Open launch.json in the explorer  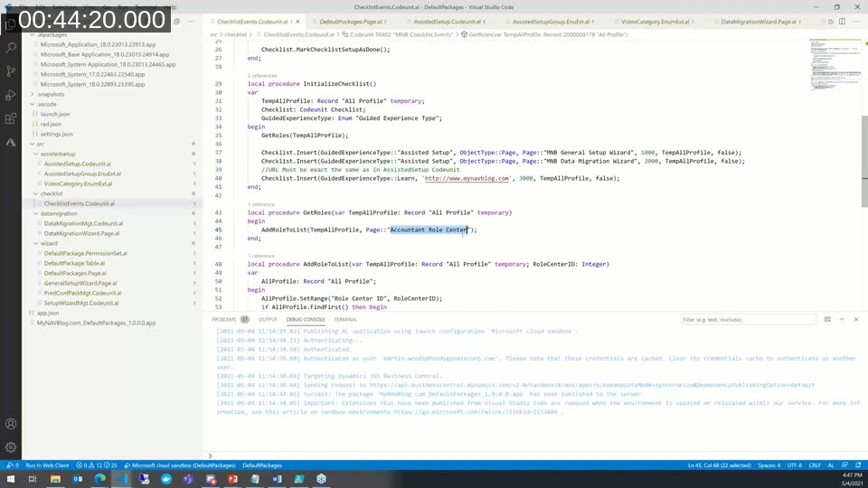coord(55,114)
